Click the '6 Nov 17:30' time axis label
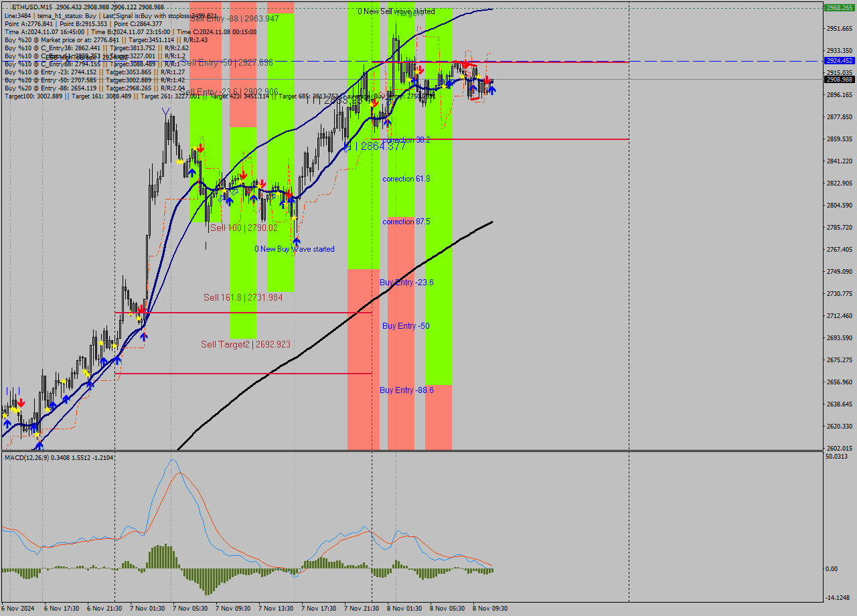The image size is (857, 616). (x=62, y=609)
